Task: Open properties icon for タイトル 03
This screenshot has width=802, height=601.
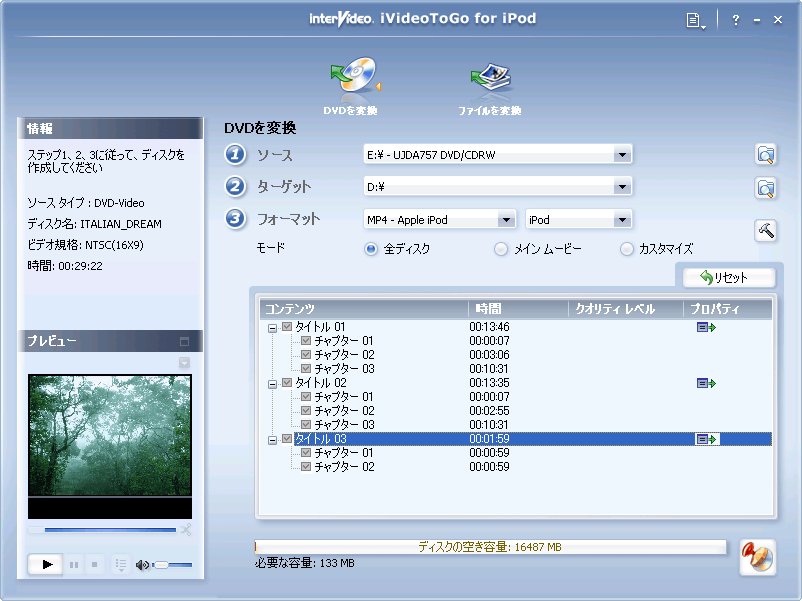Action: (707, 439)
